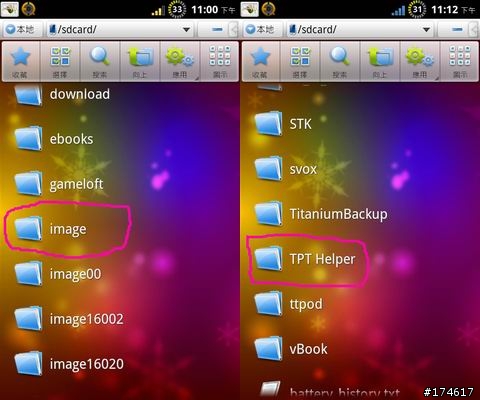The width and height of the screenshot is (480, 400).
Task: Tap the Select checkboxes icon, left screenshot
Action: coord(60,61)
